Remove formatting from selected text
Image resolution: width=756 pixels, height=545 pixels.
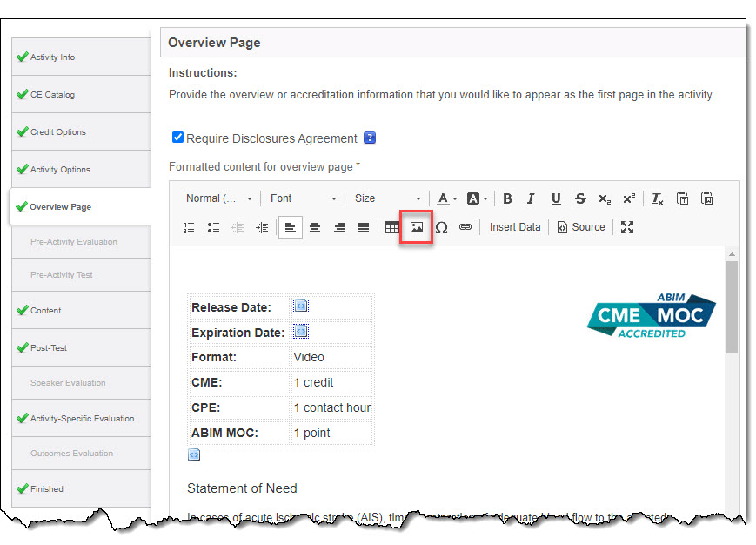(657, 198)
